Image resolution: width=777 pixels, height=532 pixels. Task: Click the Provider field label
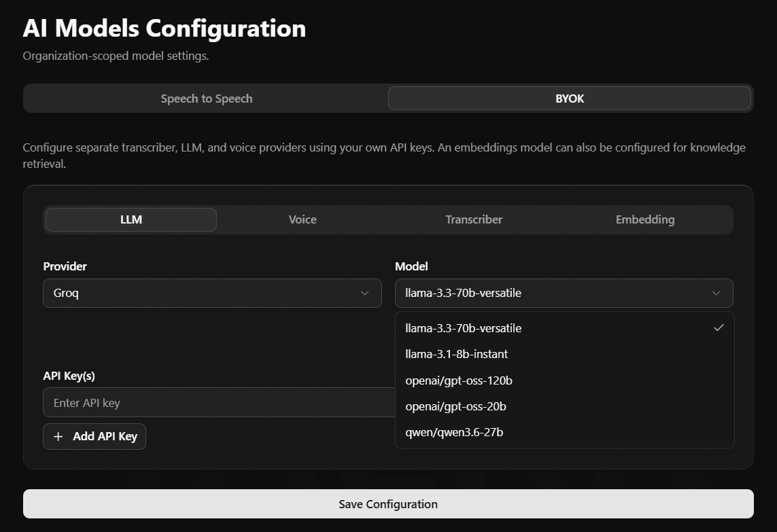[x=65, y=266]
